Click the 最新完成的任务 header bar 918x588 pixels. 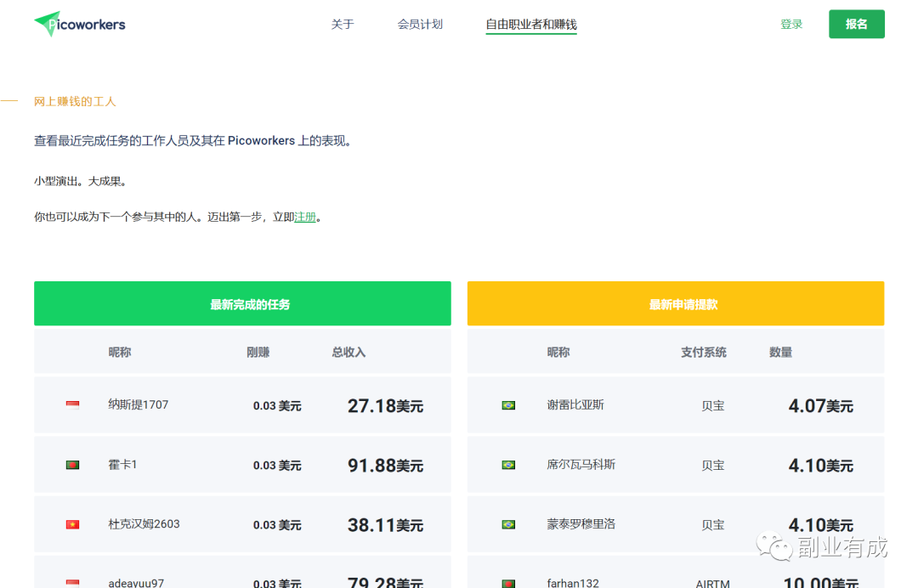click(241, 303)
